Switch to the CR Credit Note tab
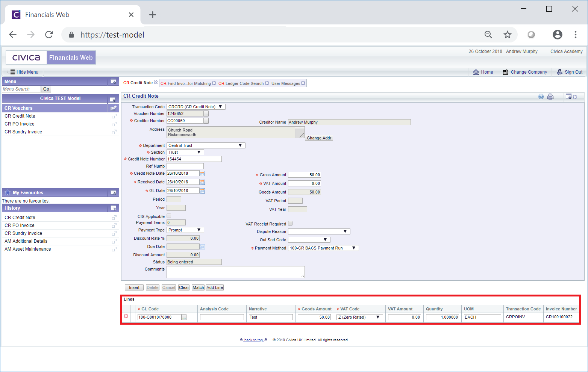 pos(138,83)
